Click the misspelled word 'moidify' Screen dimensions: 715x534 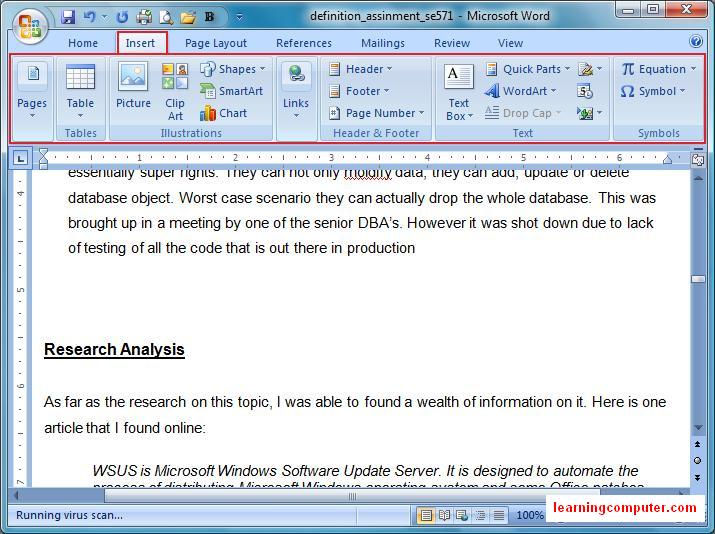368,172
